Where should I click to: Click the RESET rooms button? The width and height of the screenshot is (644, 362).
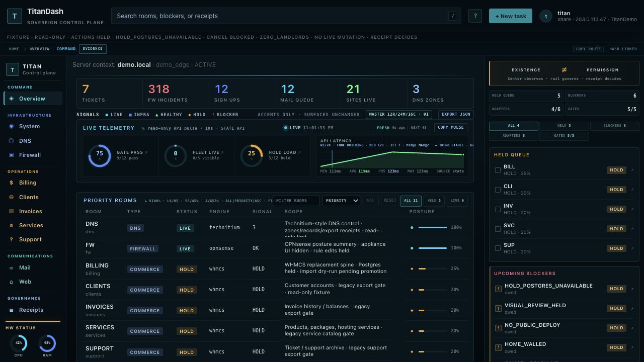pyautogui.click(x=390, y=201)
